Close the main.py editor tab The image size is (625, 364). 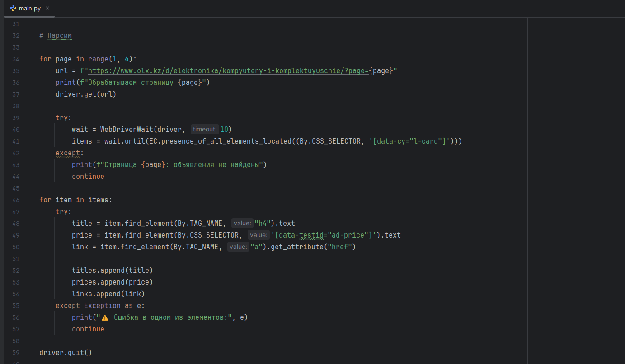coord(47,8)
